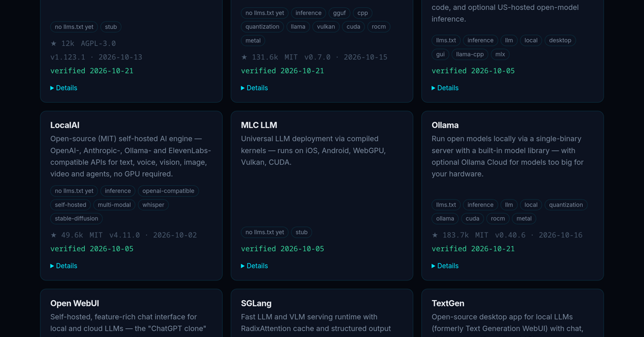This screenshot has width=644, height=337.
Task: Click the '★ 131.6k' star count
Action: click(260, 57)
